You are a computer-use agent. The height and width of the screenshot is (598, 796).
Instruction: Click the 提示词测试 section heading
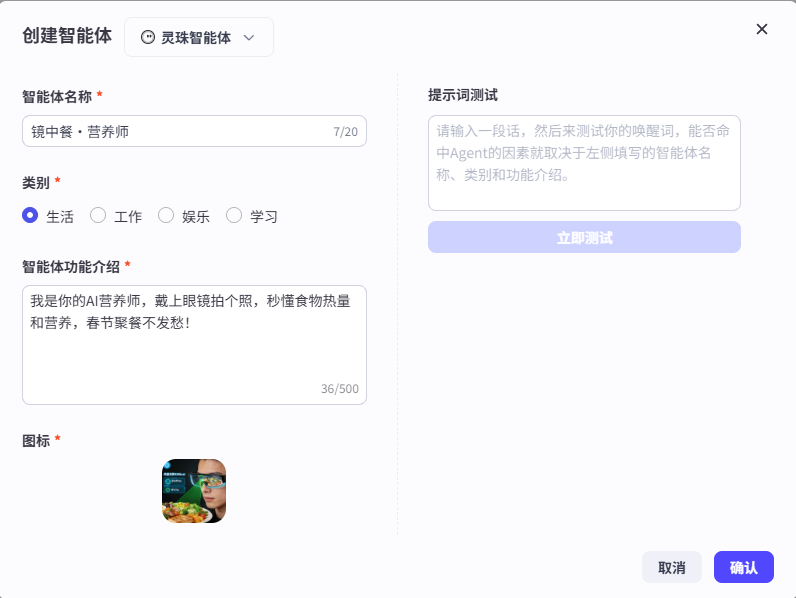coord(462,95)
